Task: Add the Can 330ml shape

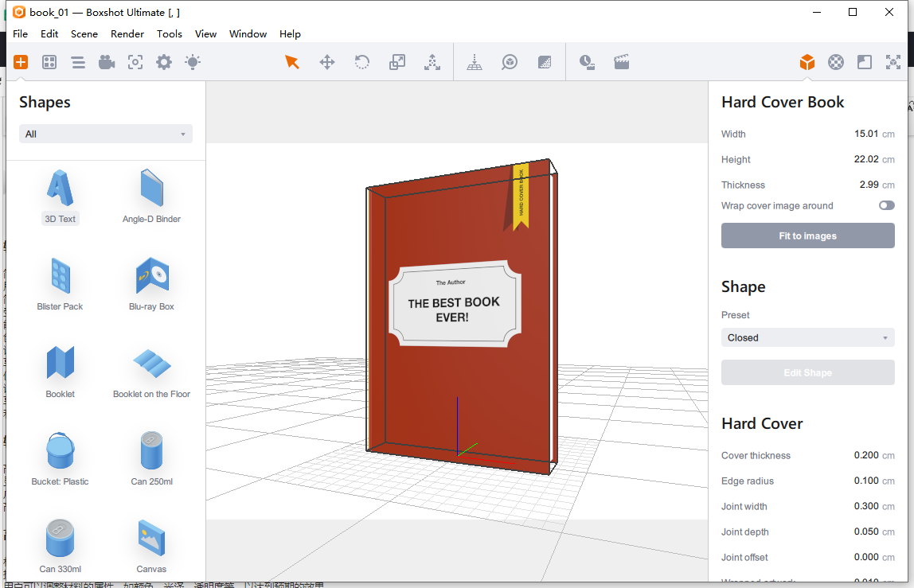Action: (x=60, y=546)
